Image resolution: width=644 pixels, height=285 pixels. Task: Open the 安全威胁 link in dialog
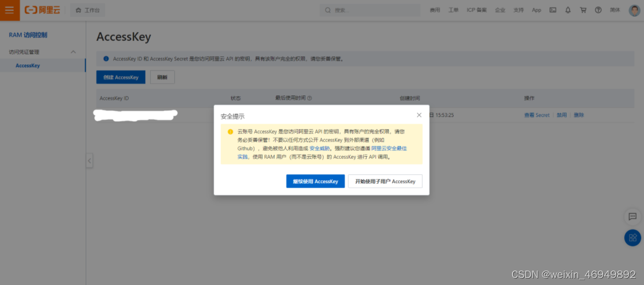click(x=320, y=148)
